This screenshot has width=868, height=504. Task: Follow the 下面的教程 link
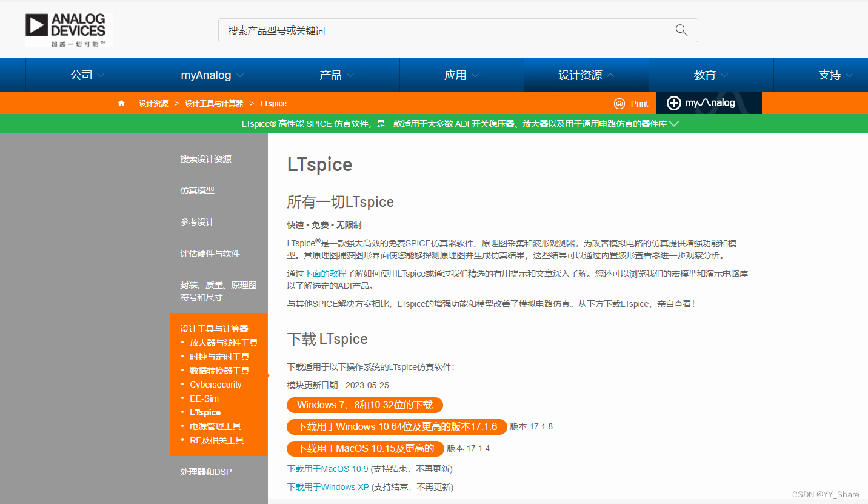(x=325, y=274)
